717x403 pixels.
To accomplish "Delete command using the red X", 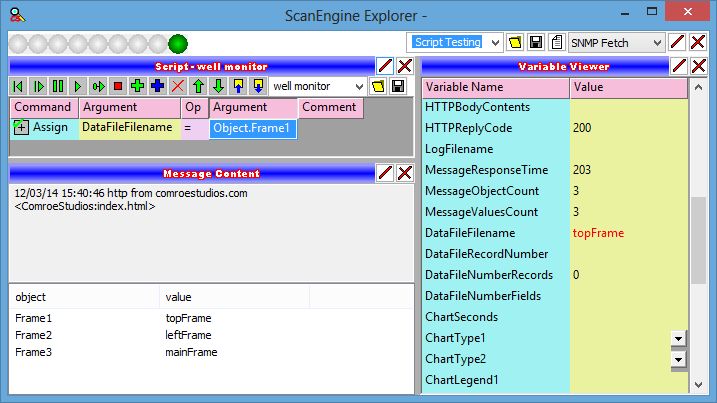I will (178, 87).
